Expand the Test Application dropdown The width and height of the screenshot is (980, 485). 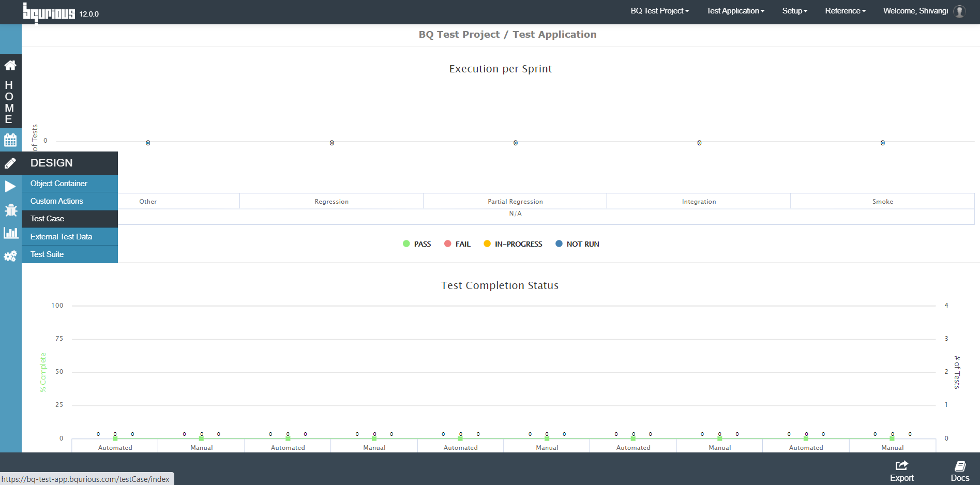pos(735,11)
